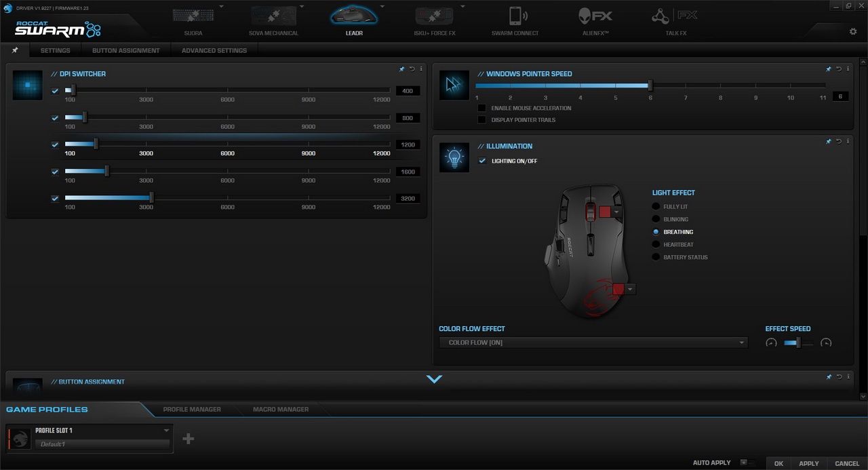Open the Talk FX module
868x470 pixels.
click(675, 20)
